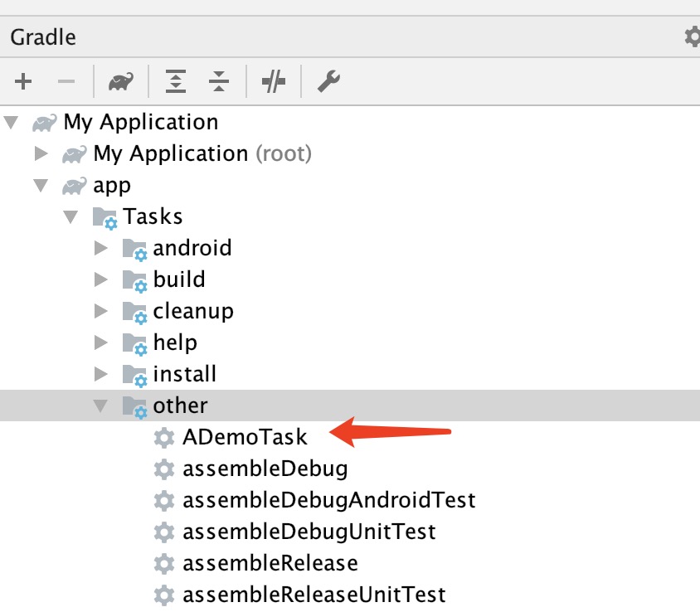Collapse the app module node
Screen dimensions: 700x612
(x=41, y=186)
